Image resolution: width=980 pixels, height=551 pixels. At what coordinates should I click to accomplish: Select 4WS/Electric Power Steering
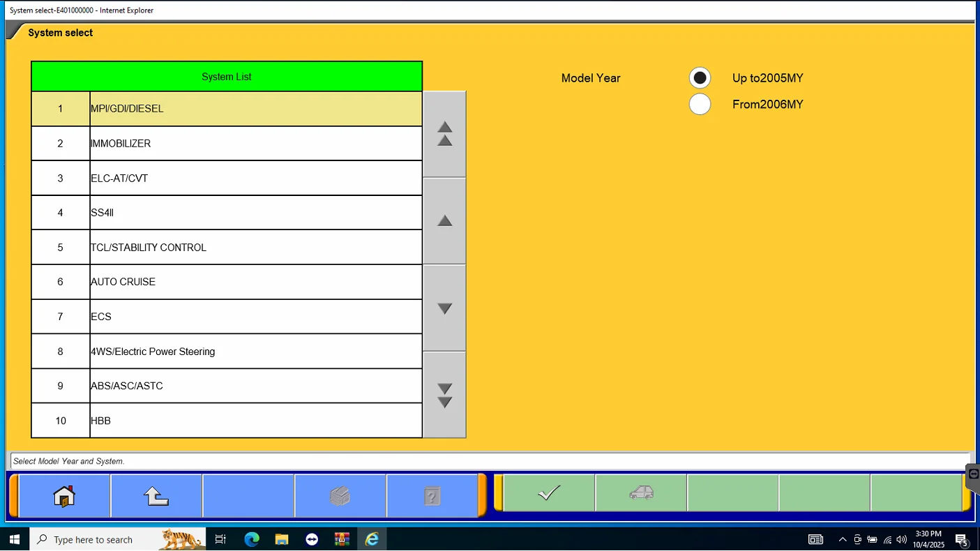227,352
